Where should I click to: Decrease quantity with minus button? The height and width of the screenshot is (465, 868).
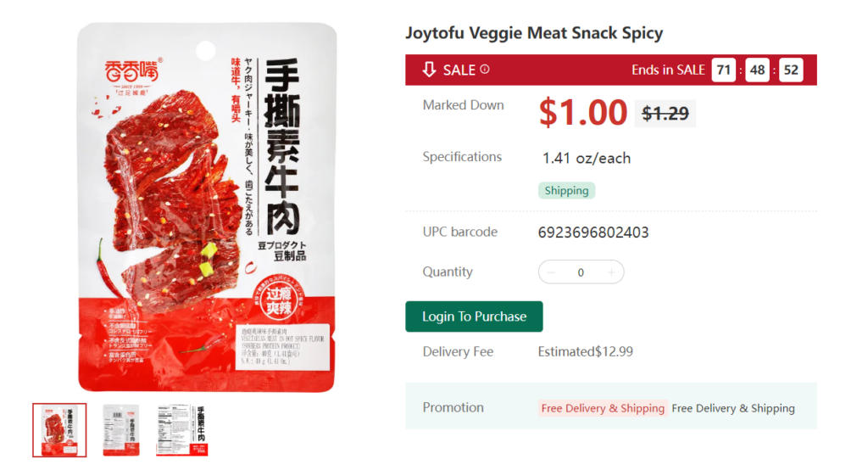coord(551,272)
